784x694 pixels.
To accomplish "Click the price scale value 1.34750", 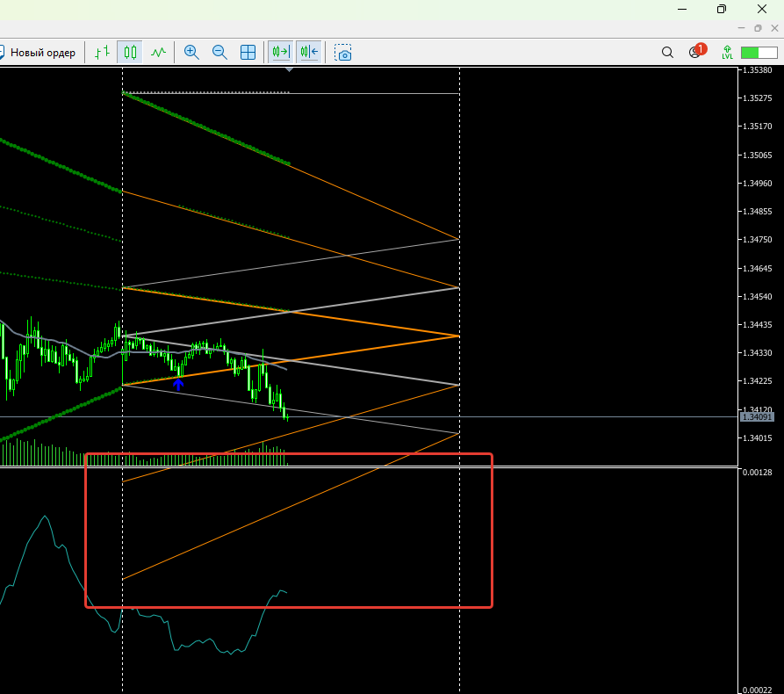I will click(x=757, y=240).
